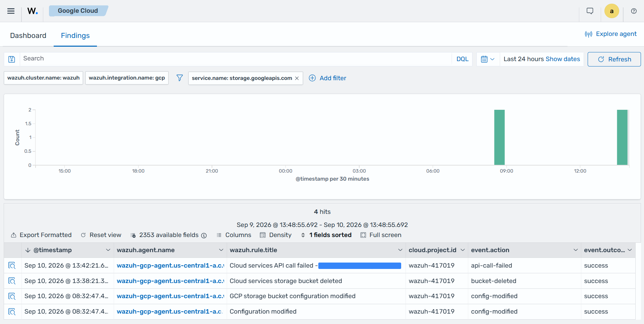Open event.outcome column options chevron
Viewport: 644px width, 324px height.
pos(630,250)
